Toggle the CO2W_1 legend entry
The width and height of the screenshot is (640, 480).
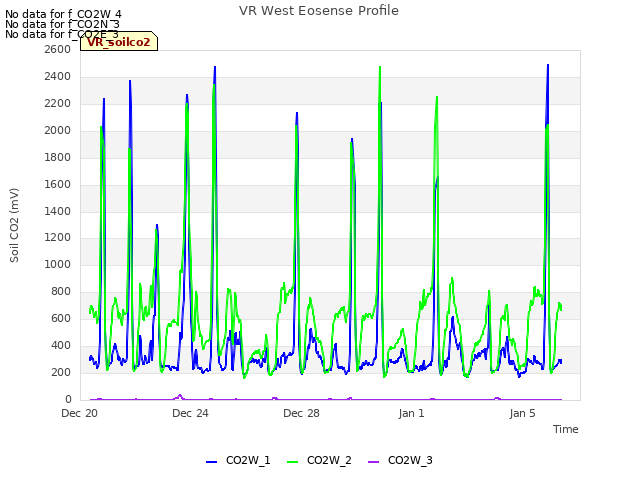[x=238, y=460]
